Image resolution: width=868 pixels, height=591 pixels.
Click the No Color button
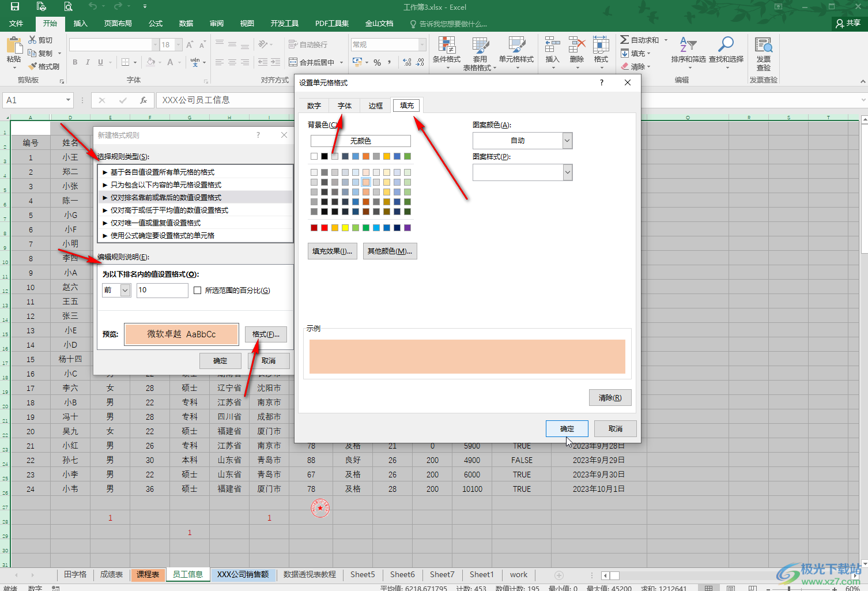[x=360, y=141]
